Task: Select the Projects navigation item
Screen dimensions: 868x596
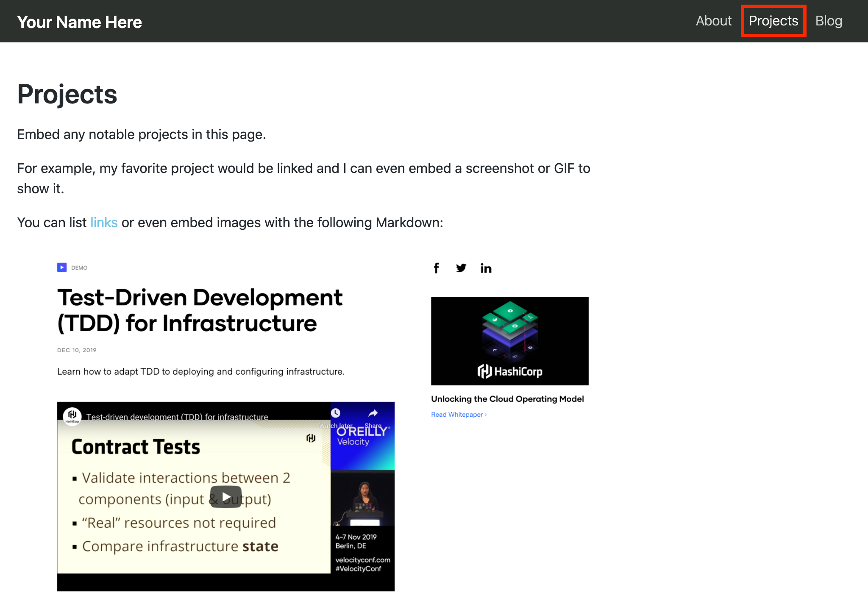Action: pyautogui.click(x=773, y=21)
